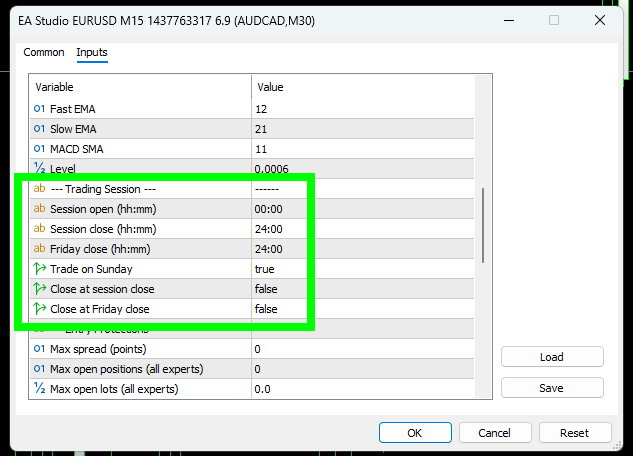Select the Fast EMA variable name

(73, 109)
